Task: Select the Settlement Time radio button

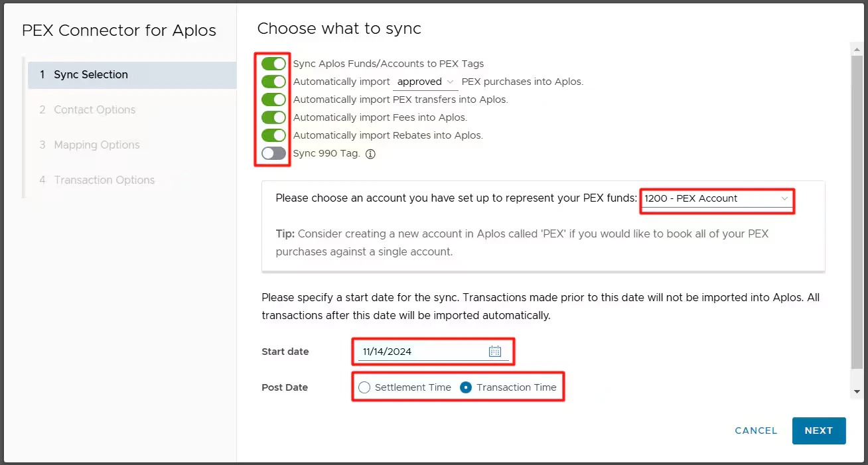Action: (364, 387)
